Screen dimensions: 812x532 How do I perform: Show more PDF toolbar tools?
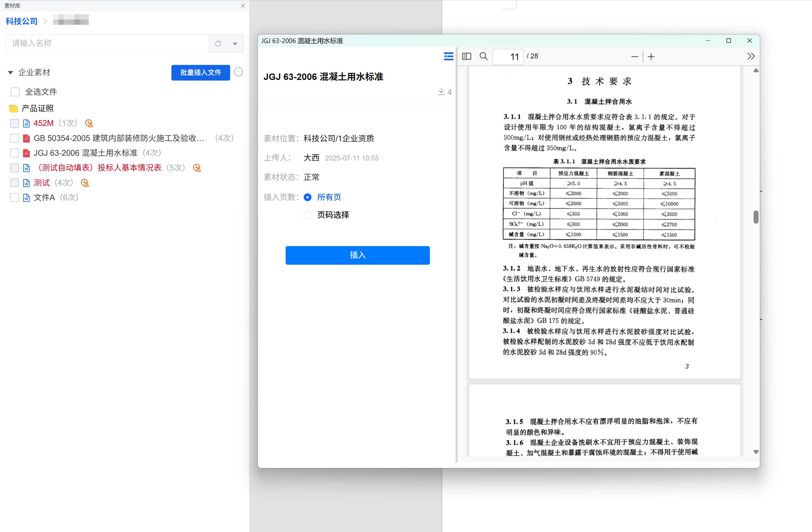(751, 56)
